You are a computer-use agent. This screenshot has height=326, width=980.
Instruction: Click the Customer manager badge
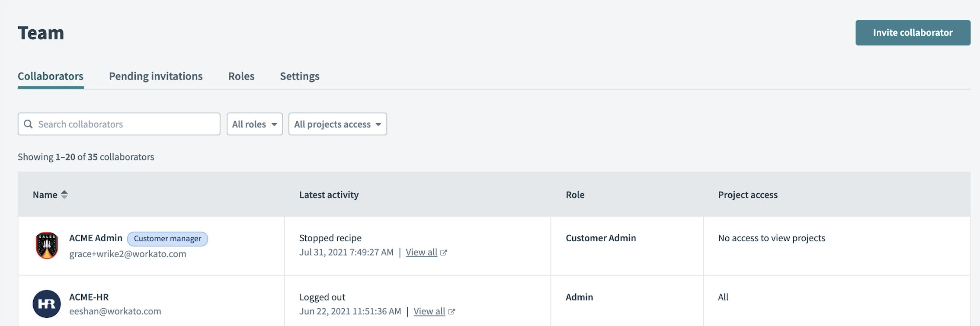point(167,239)
